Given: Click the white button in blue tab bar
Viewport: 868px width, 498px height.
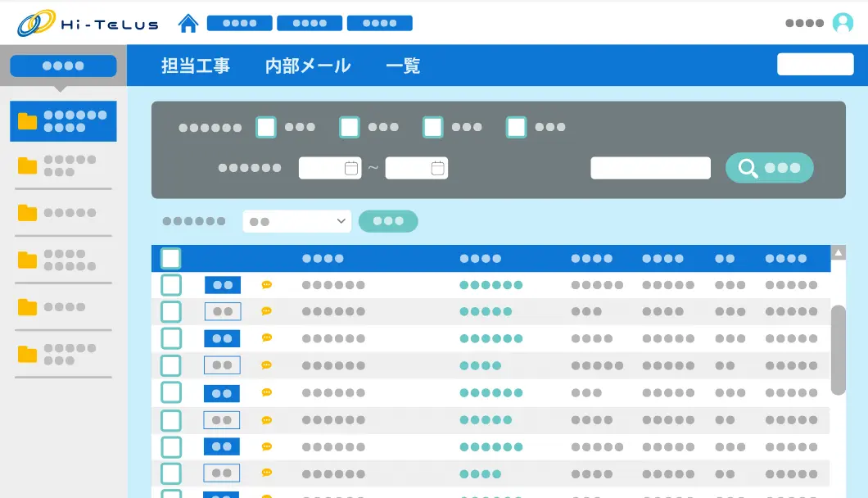Looking at the screenshot, I should [x=816, y=64].
